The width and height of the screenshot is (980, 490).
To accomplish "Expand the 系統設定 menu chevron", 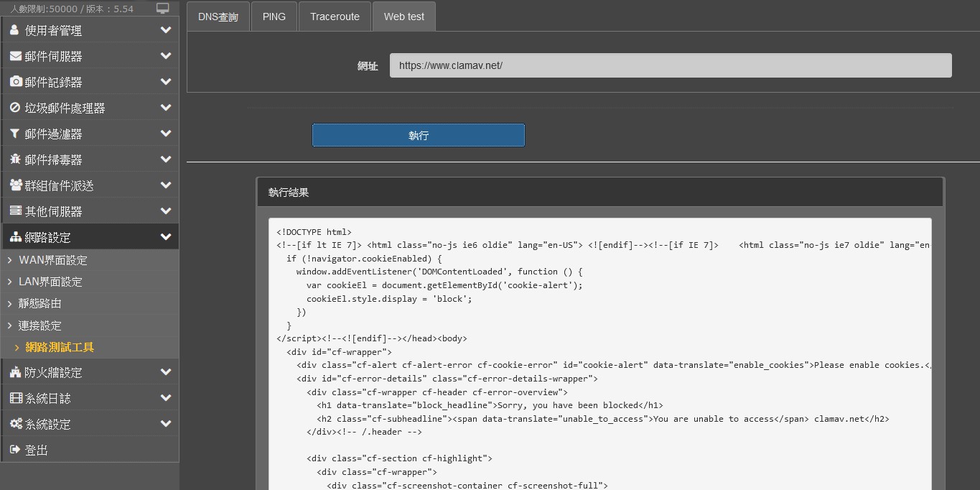I will [166, 424].
